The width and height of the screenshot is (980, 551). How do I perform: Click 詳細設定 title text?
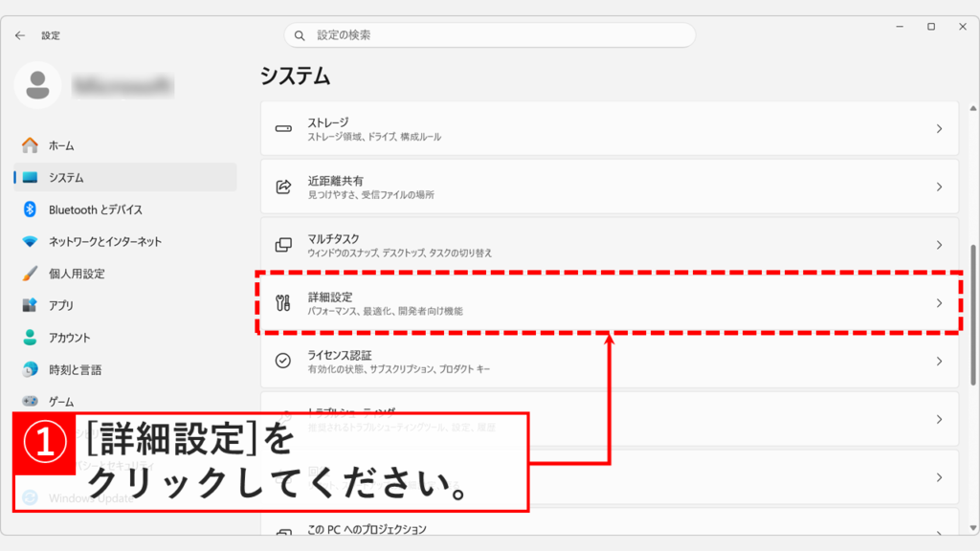[x=330, y=297]
